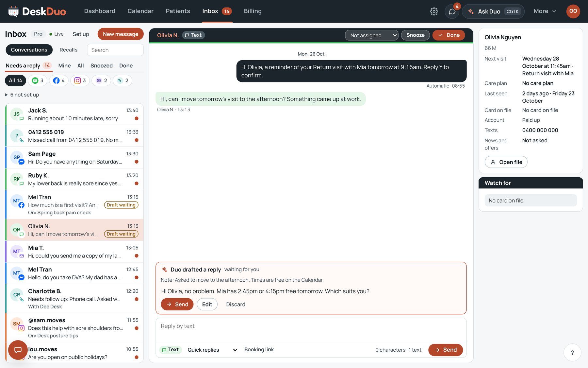Open floating chat widget button
Image resolution: width=588 pixels, height=368 pixels.
pos(18,350)
